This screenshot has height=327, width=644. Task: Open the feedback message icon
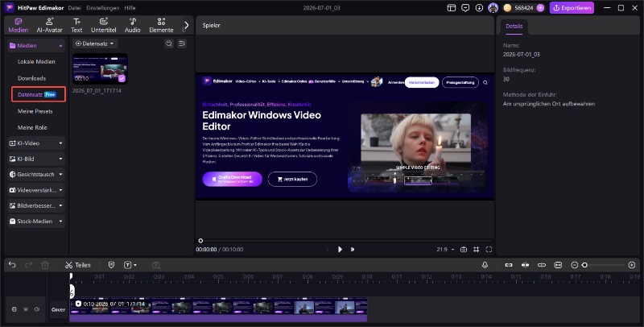tap(465, 8)
